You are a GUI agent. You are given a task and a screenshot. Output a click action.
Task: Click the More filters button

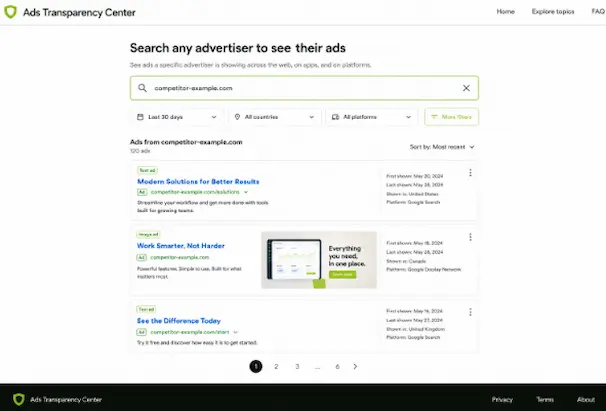pos(451,117)
